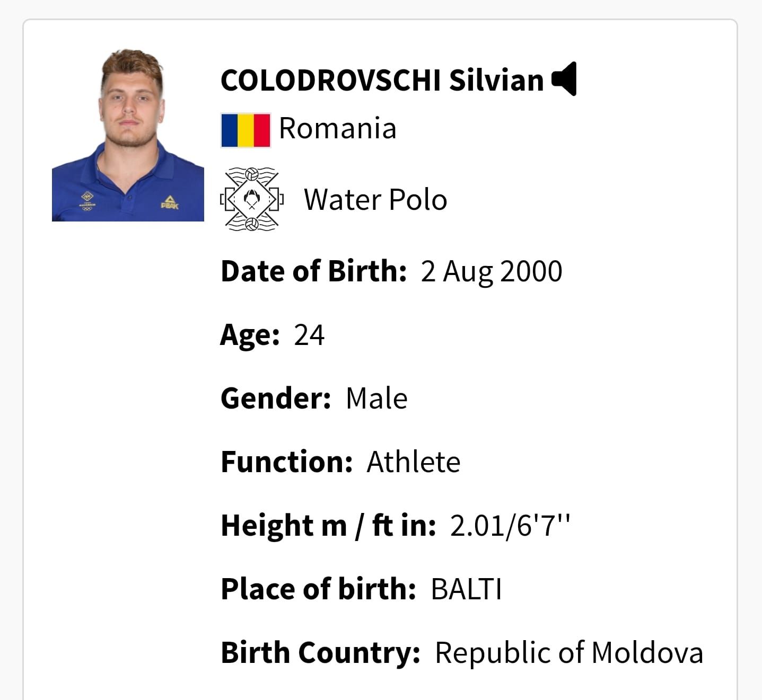Click the Romania country label
The image size is (762, 700).
click(x=337, y=128)
